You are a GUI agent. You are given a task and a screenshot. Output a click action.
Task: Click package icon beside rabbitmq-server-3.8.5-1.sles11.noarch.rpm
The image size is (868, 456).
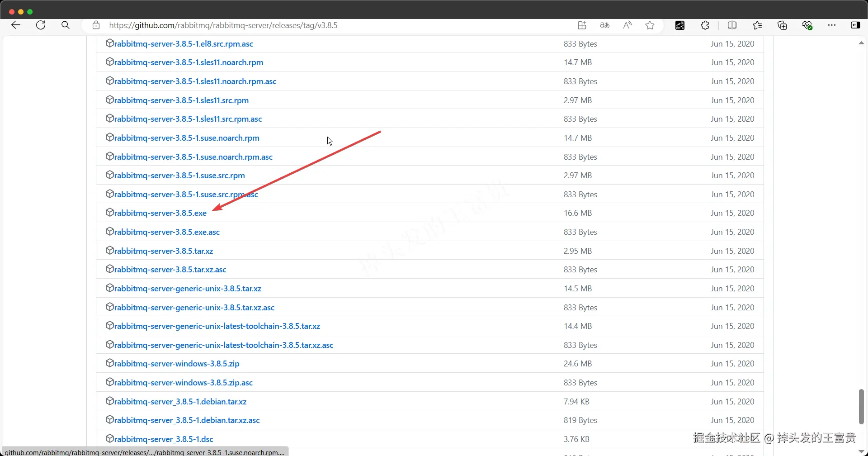point(109,62)
